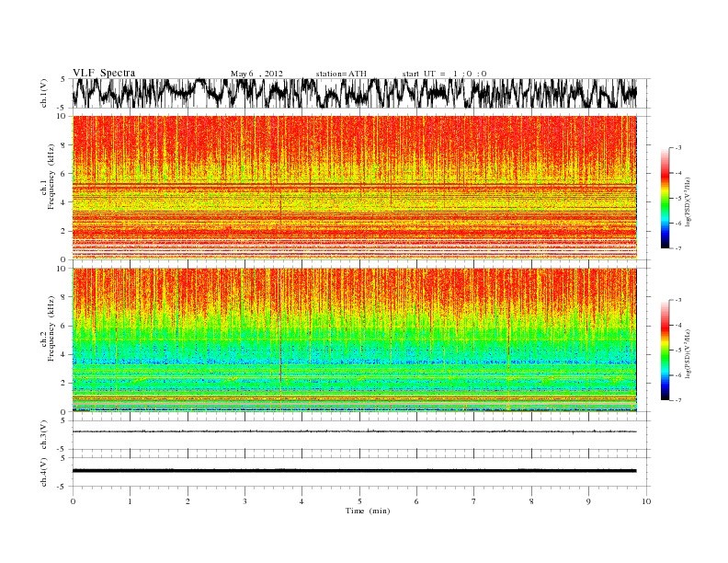Screen dimensions: 728x563
Task: Click inside the ch.1 spectrogram panel
Action: tap(354, 187)
